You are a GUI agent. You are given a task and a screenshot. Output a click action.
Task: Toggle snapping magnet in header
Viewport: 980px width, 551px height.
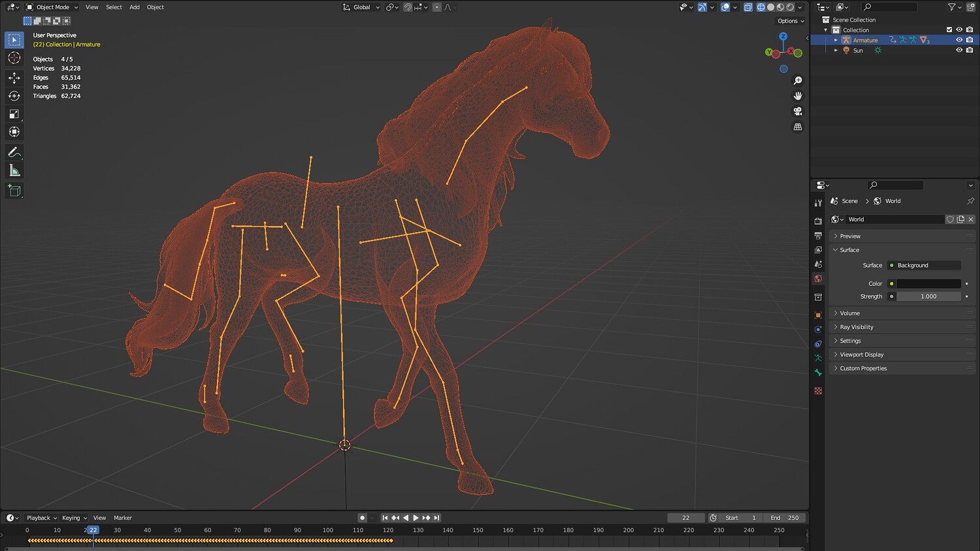[408, 7]
